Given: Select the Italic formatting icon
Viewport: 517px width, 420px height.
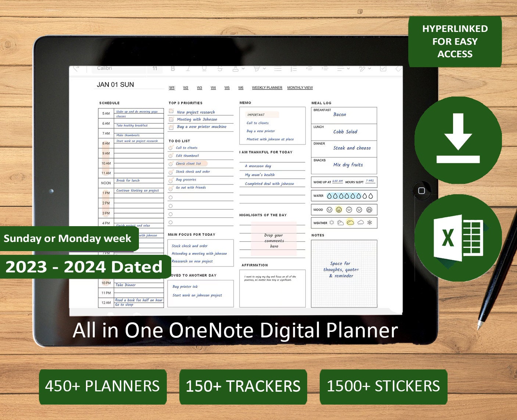Looking at the screenshot, I should click(188, 69).
